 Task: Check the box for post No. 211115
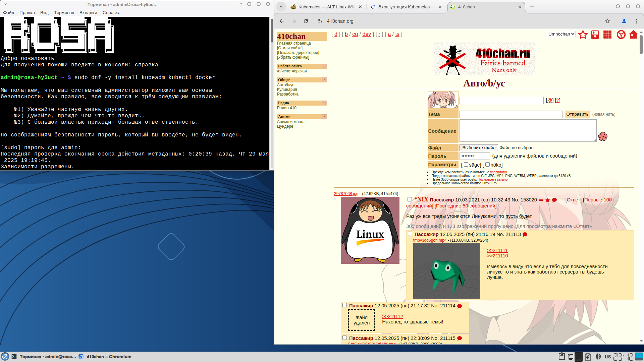344,338
